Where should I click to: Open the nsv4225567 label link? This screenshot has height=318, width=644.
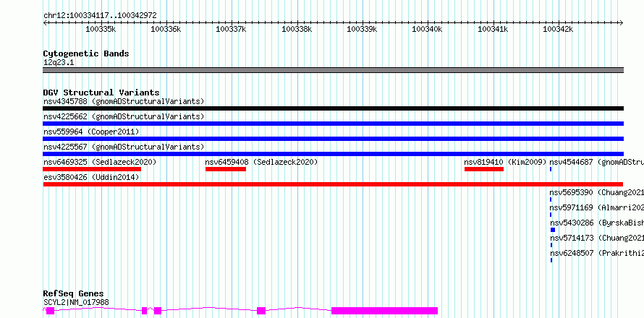pos(124,147)
